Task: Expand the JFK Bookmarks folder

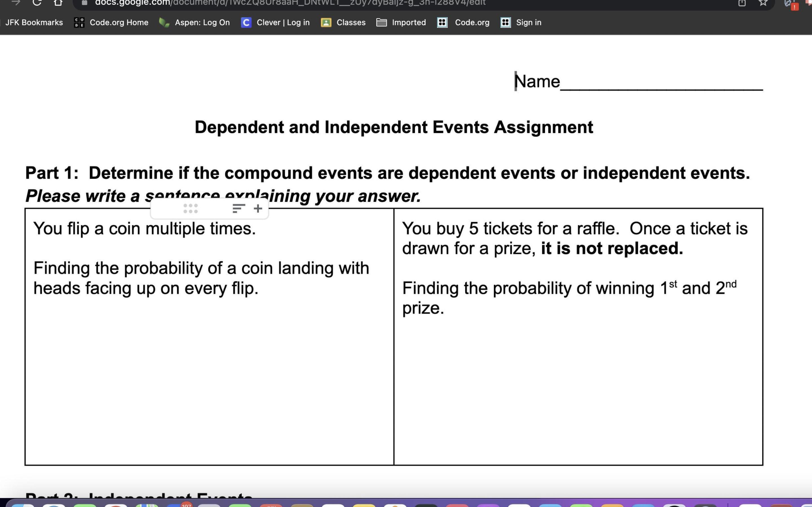Action: pyautogui.click(x=34, y=23)
